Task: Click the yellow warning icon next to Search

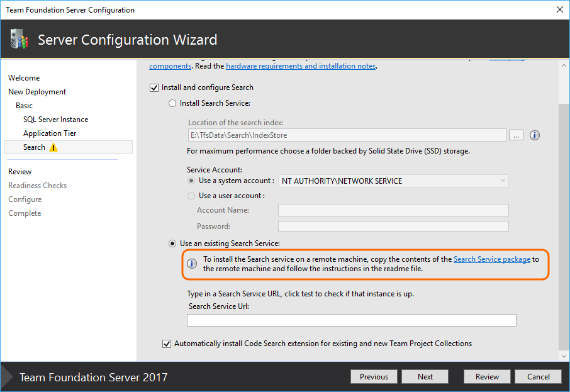Action: coord(53,147)
